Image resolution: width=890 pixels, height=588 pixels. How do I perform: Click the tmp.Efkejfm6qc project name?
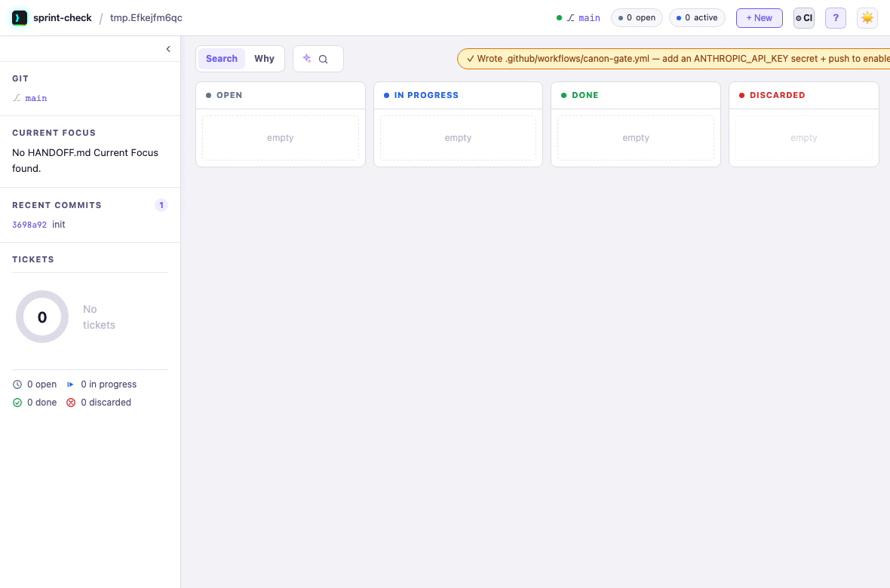146,17
